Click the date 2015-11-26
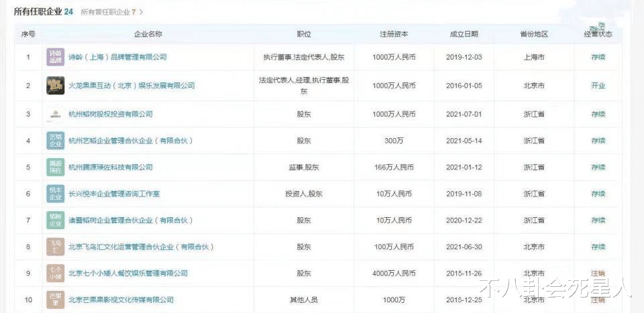Image resolution: width=644 pixels, height=313 pixels. pos(464,273)
